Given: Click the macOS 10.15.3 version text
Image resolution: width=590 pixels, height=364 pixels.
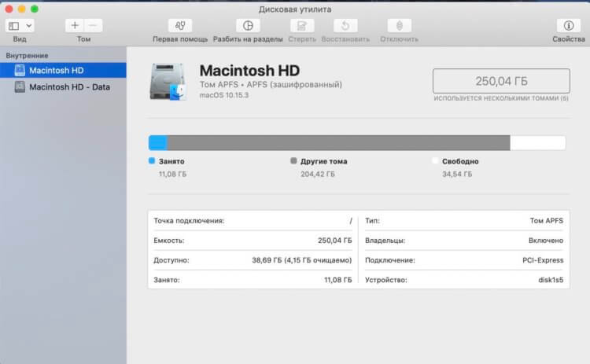Looking at the screenshot, I should (x=224, y=95).
